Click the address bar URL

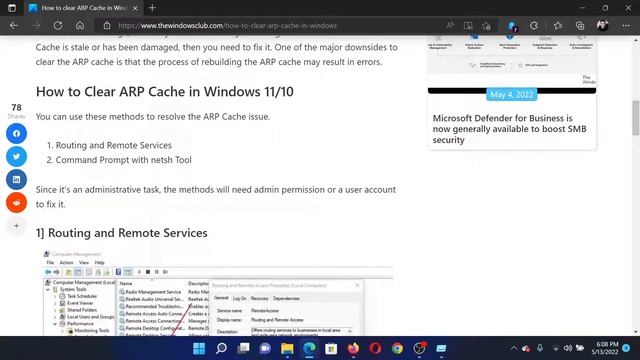click(x=227, y=25)
